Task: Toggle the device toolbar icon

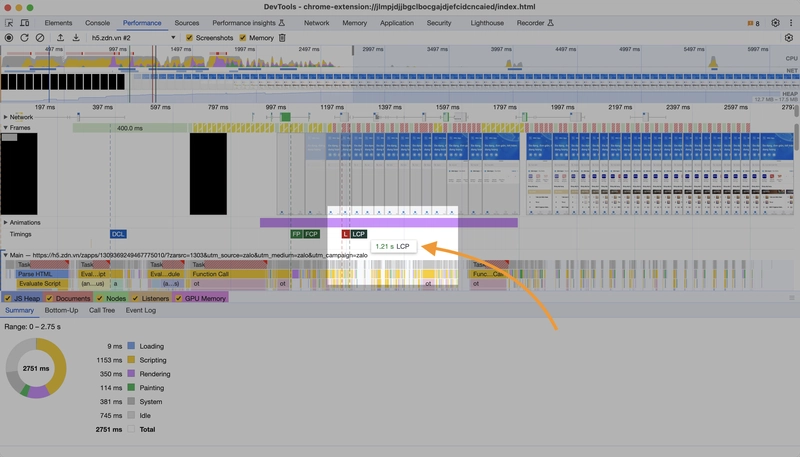Action: coord(24,23)
